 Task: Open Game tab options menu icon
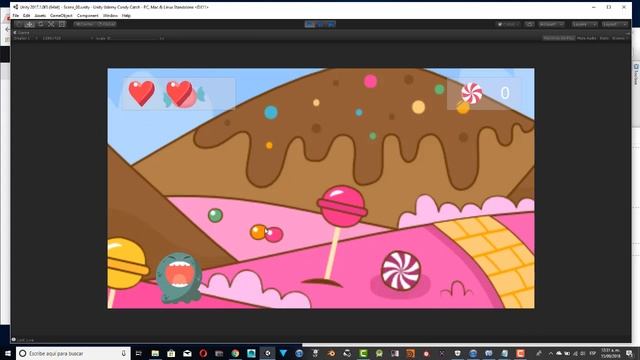628,33
